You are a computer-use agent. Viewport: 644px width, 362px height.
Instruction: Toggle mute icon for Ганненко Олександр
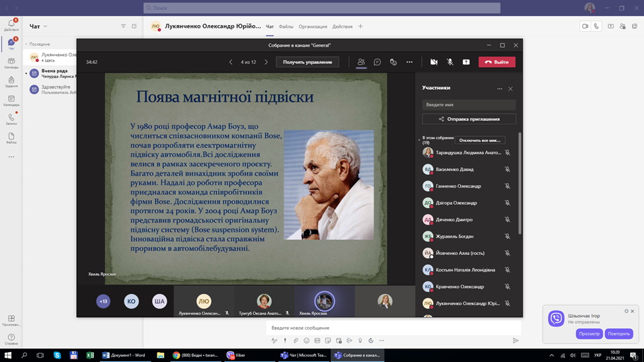[x=508, y=186]
